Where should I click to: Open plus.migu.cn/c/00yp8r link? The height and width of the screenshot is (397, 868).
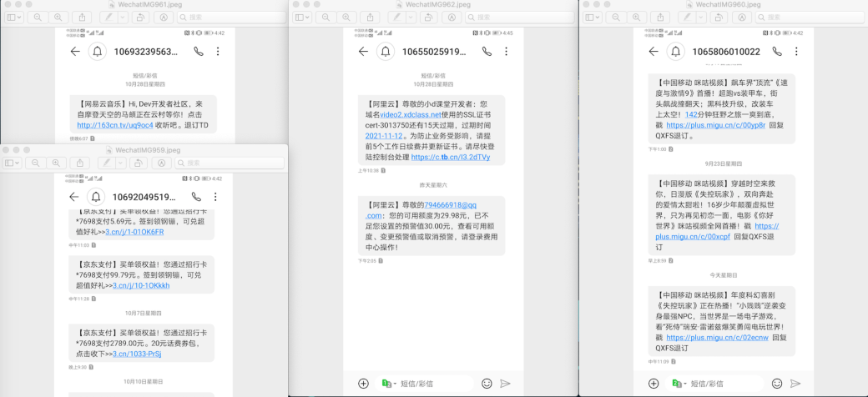(716, 125)
